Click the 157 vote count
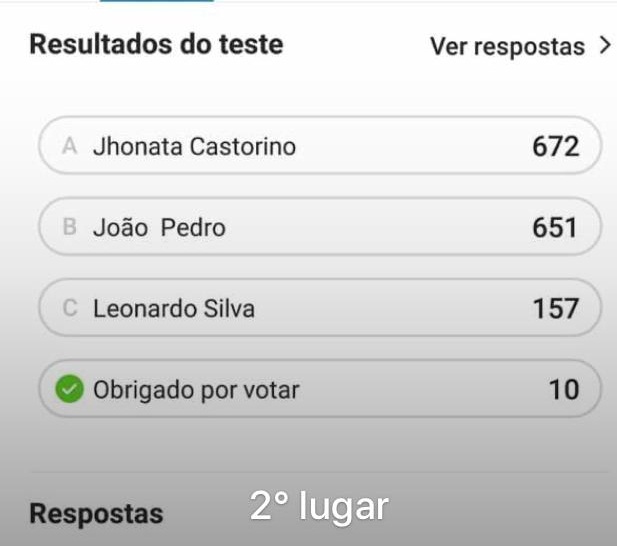 [556, 309]
